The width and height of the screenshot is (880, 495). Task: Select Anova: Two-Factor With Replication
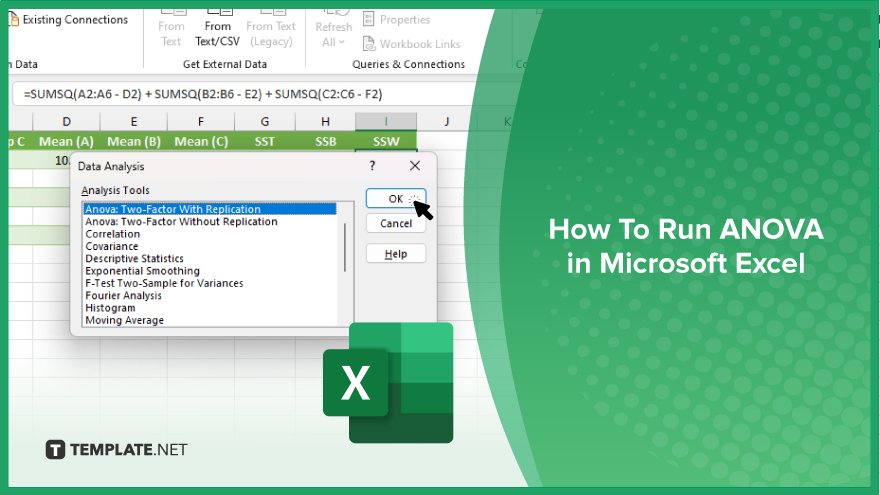click(210, 209)
